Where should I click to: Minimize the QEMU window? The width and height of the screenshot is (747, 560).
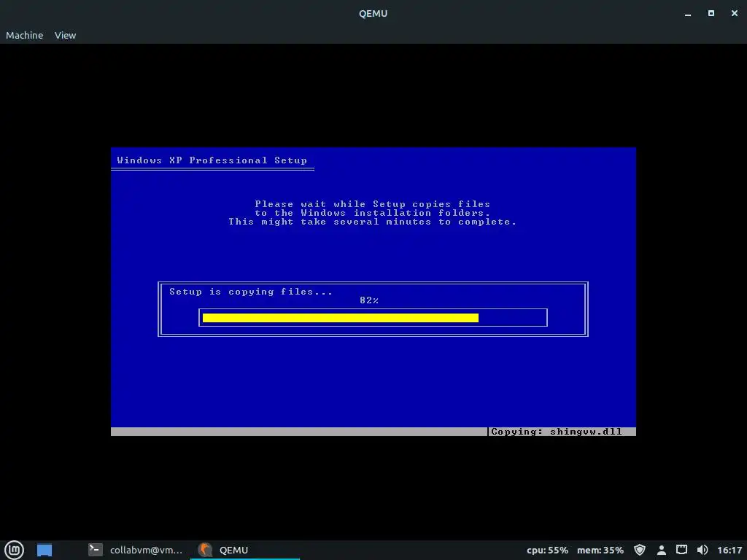[687, 13]
